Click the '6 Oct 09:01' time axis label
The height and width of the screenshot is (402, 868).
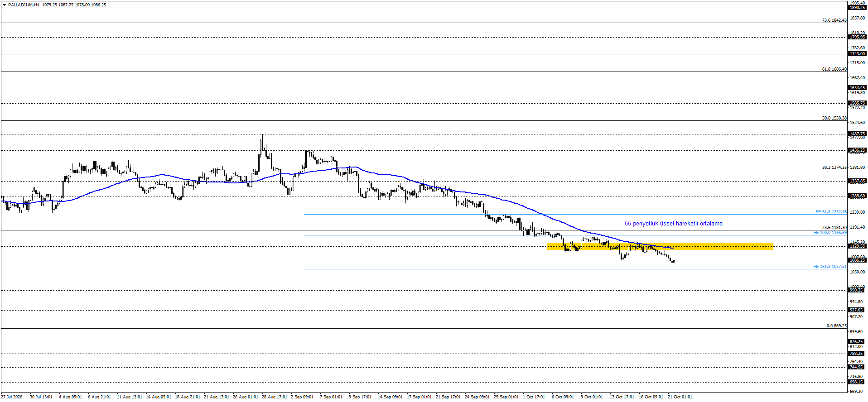tap(563, 397)
